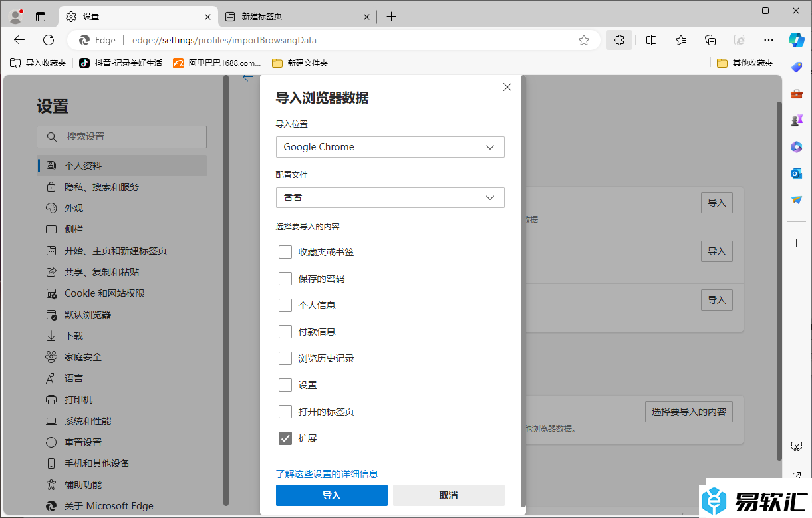Open the Outlook icon in sidebar

pyautogui.click(x=797, y=174)
